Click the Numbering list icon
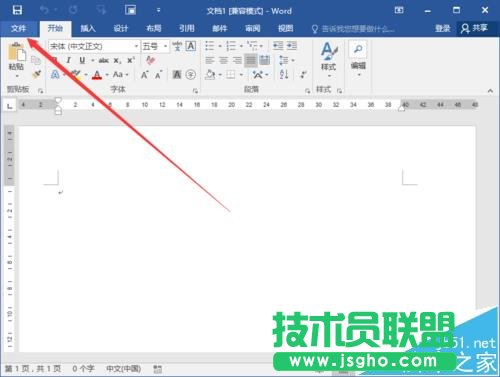The image size is (500, 377). coord(231,46)
